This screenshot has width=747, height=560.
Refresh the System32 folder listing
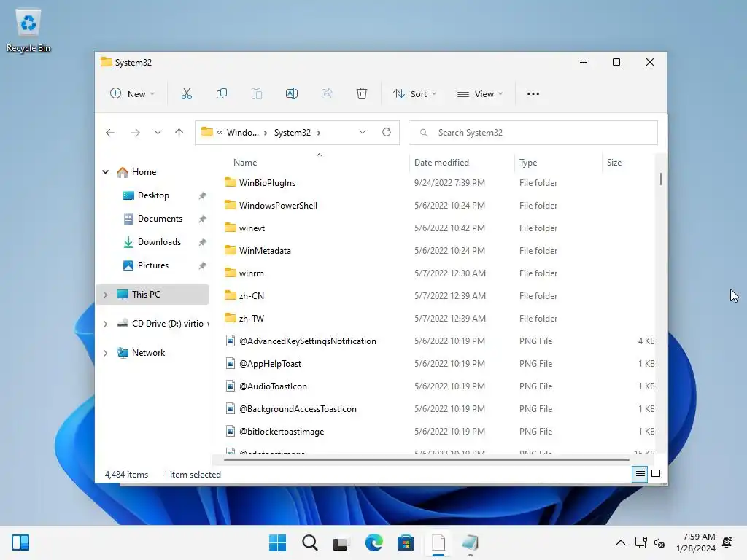pos(387,133)
